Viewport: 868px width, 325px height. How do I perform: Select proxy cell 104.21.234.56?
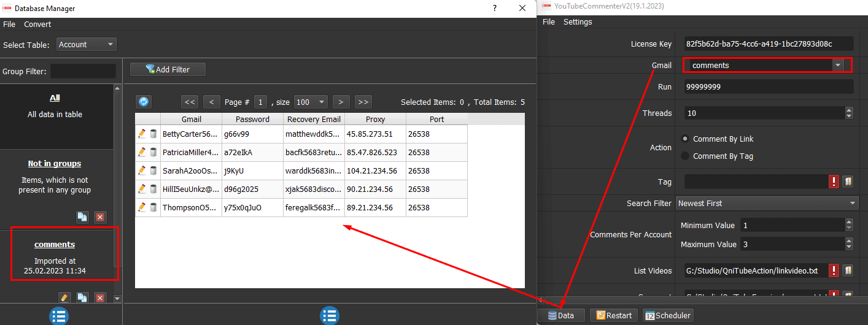[376, 170]
